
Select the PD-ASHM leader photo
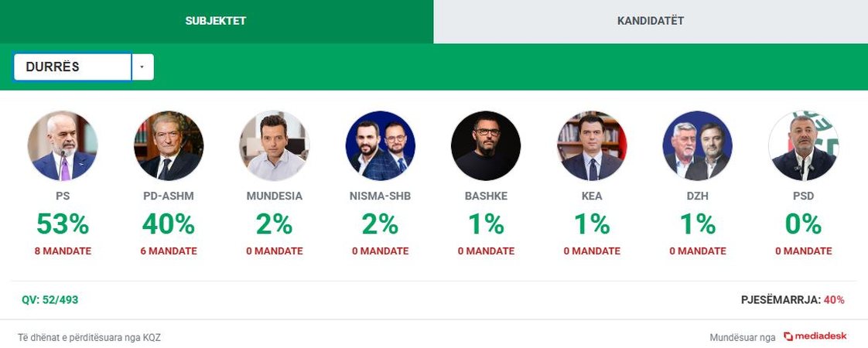(169, 145)
